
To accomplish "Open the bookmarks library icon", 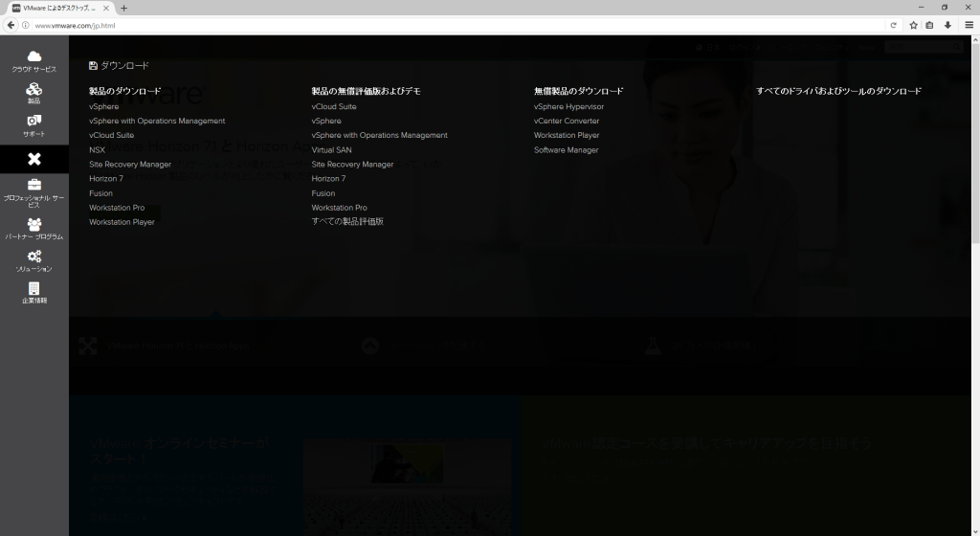I will click(x=929, y=25).
